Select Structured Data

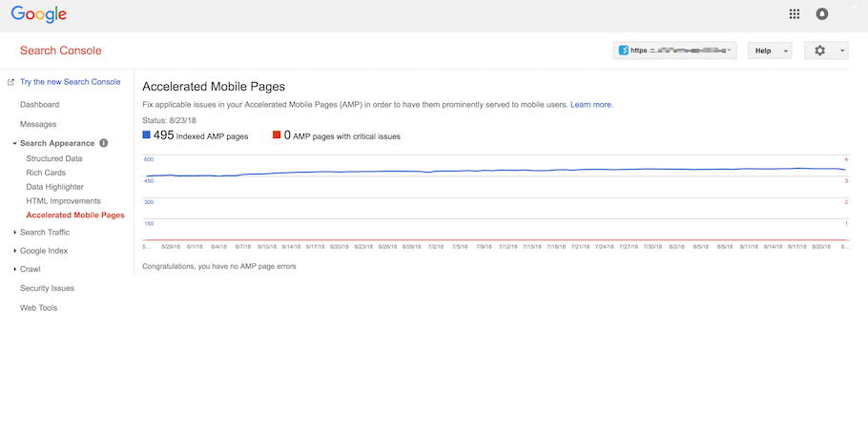tap(54, 158)
